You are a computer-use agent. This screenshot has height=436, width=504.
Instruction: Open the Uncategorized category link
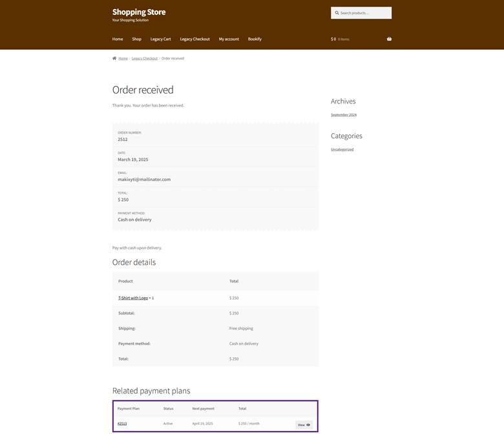coord(342,149)
